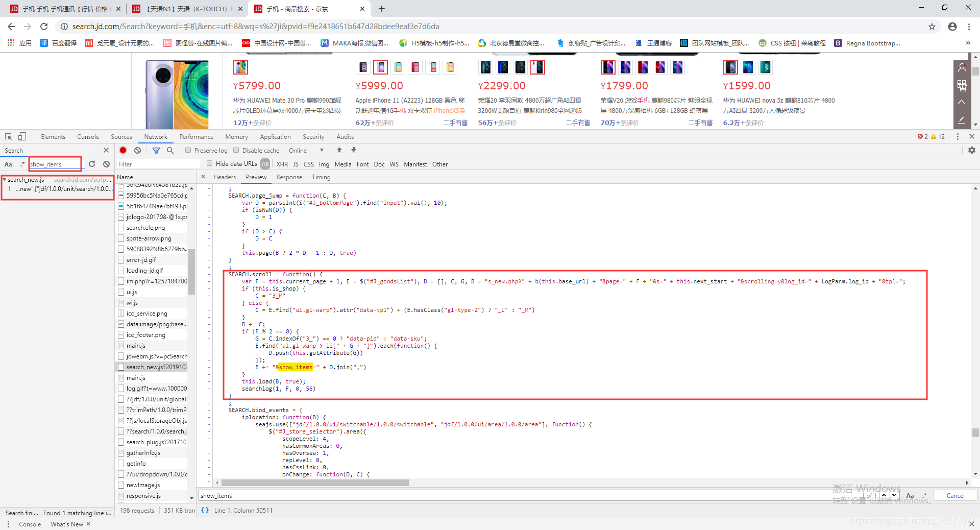Go to the previous find match

(x=884, y=495)
